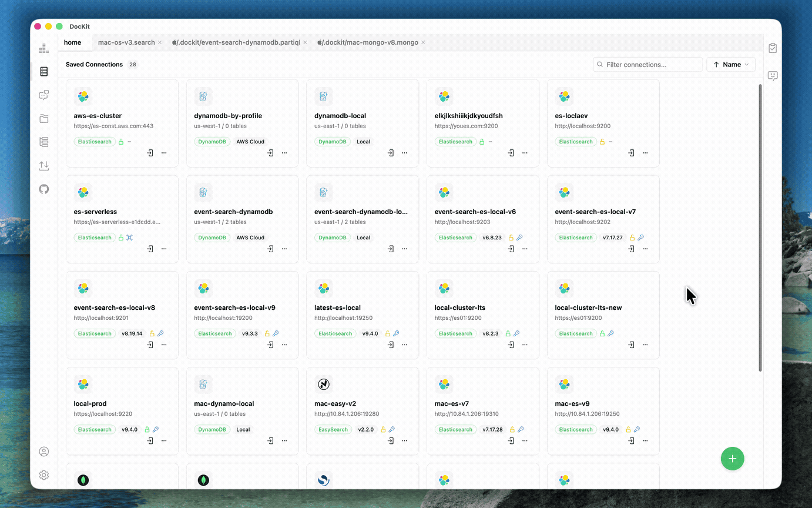Open more options for latest-es-local card
This screenshot has height=508, width=812.
click(405, 345)
